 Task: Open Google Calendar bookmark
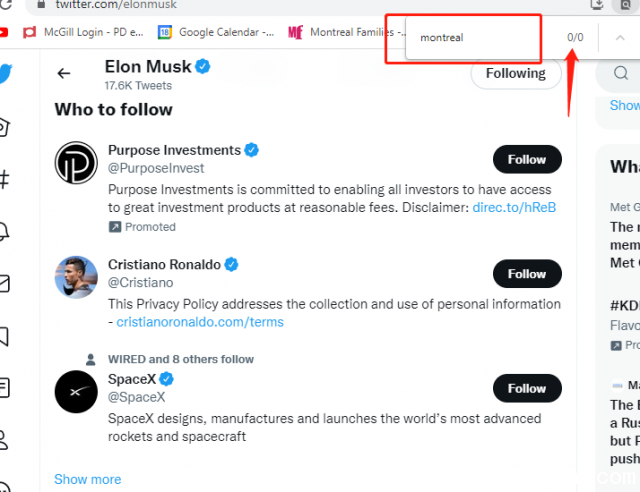[216, 32]
